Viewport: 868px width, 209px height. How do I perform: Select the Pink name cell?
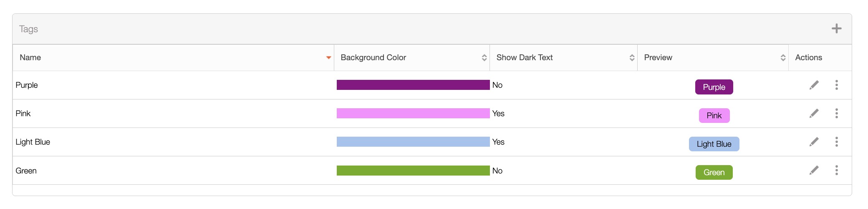(23, 114)
